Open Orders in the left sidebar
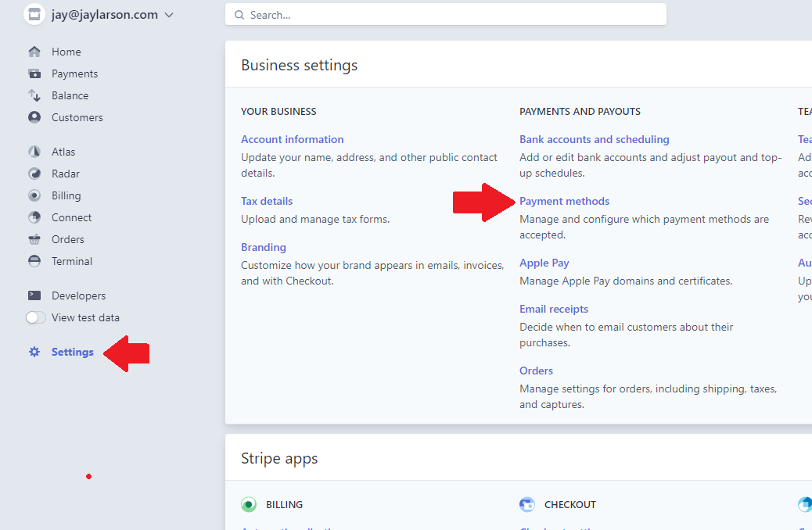Image resolution: width=812 pixels, height=530 pixels. 68,239
